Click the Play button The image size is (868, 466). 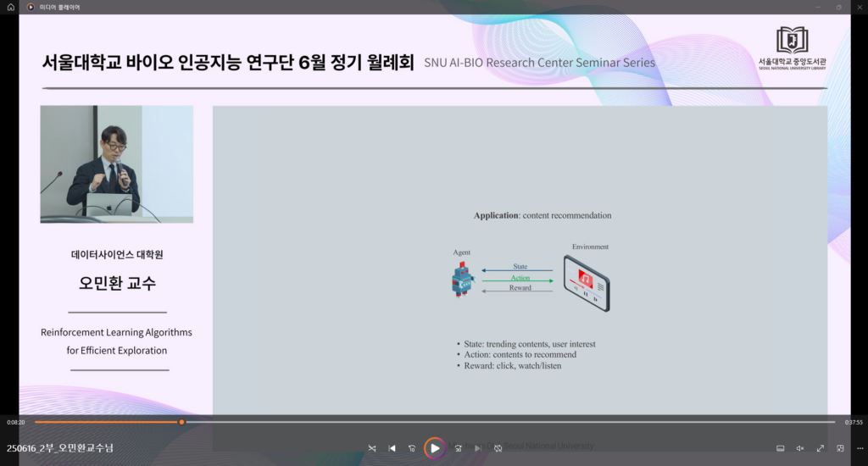pyautogui.click(x=435, y=448)
